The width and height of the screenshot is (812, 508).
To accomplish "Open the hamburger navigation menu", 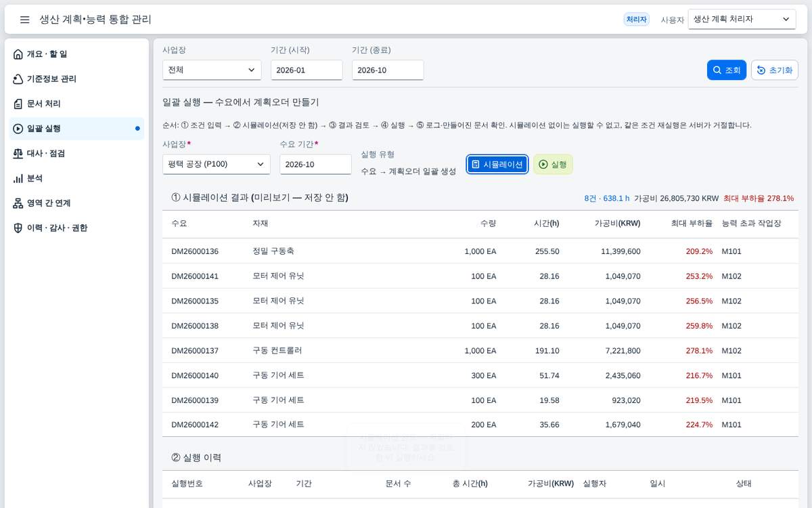I will (25, 20).
